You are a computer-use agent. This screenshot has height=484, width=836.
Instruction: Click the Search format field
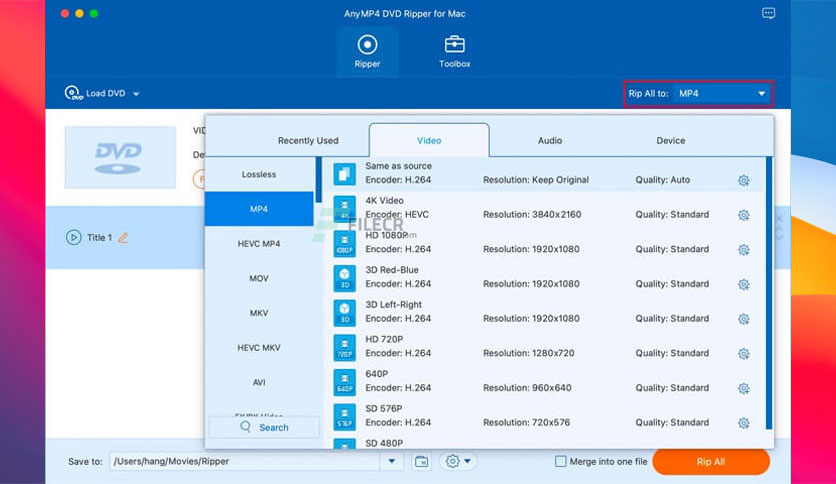pyautogui.click(x=264, y=427)
